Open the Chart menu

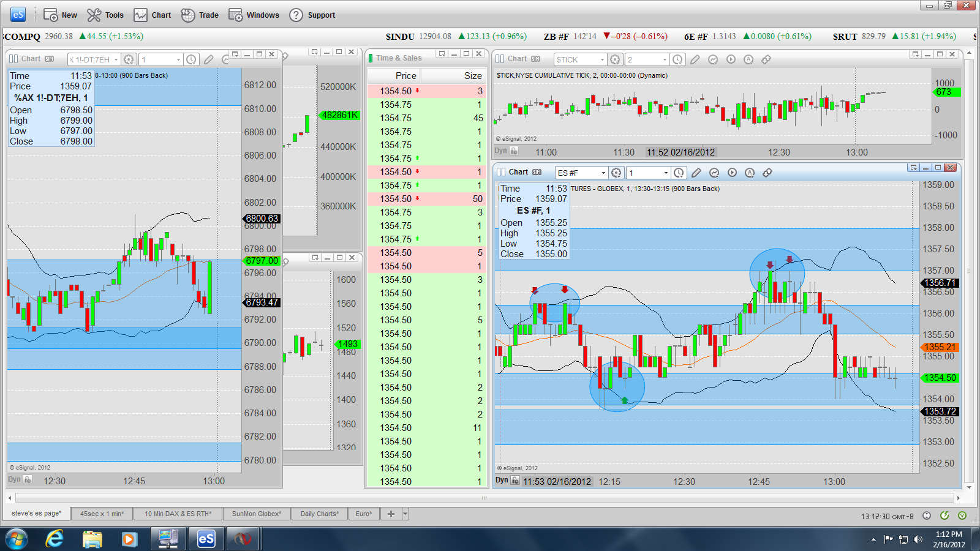(153, 15)
